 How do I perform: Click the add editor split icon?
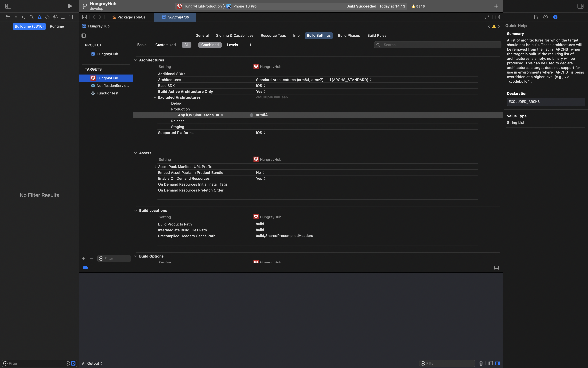tap(498, 17)
